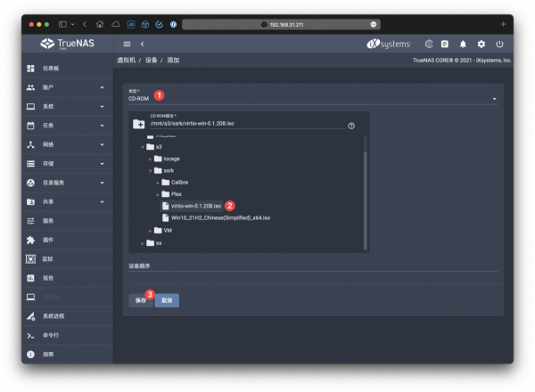535x392 pixels.
Task: Open the iCloud tabs cloud icon
Action: click(116, 24)
